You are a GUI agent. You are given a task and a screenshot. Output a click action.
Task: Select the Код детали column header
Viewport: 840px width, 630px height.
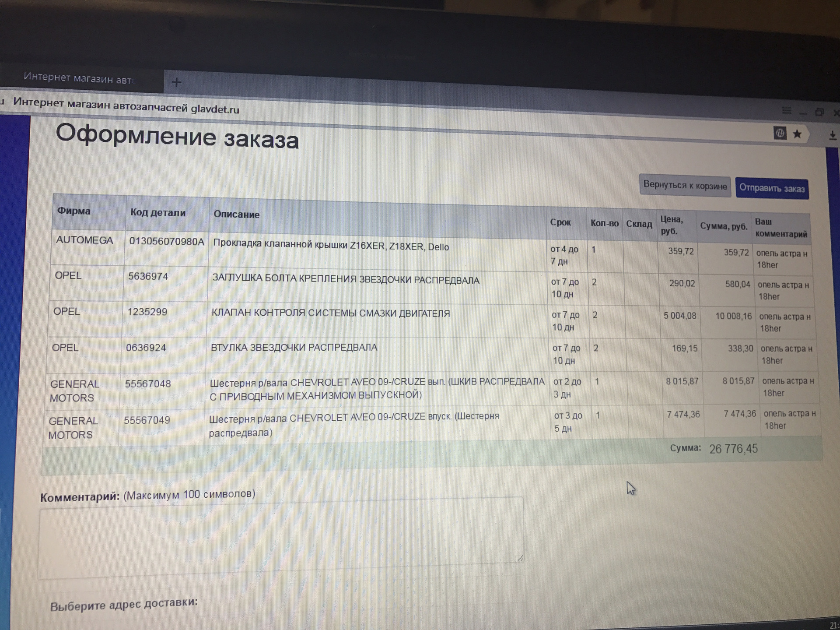[x=158, y=212]
